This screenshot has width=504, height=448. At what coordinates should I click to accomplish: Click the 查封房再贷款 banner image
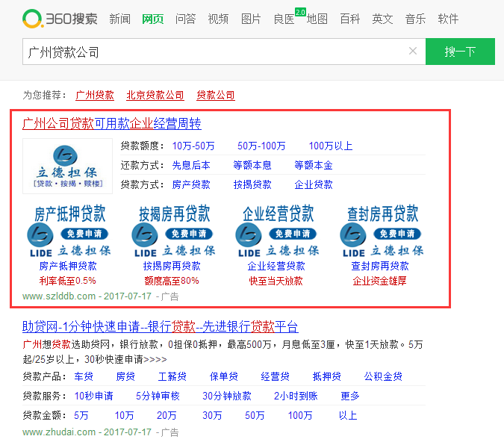pyautogui.click(x=381, y=231)
